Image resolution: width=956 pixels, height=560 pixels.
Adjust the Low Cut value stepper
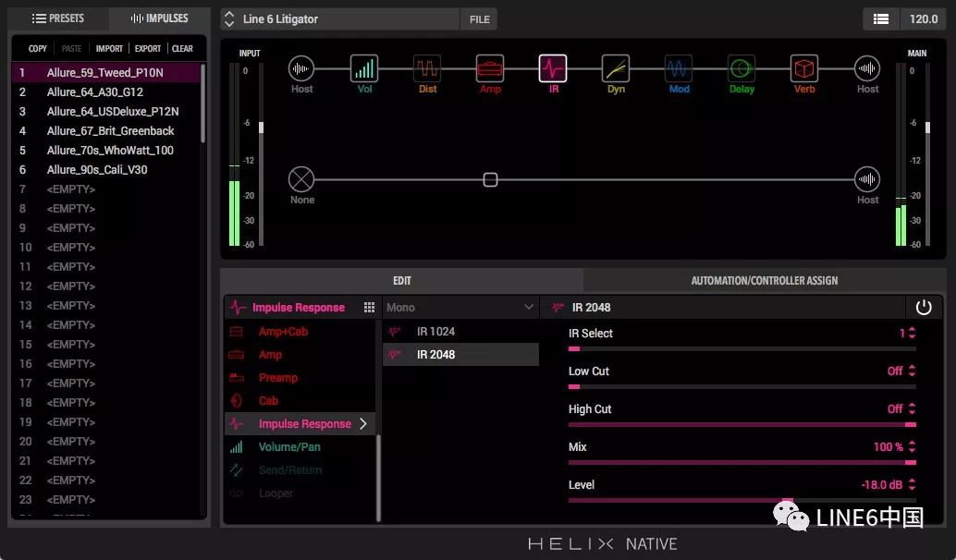coord(913,371)
